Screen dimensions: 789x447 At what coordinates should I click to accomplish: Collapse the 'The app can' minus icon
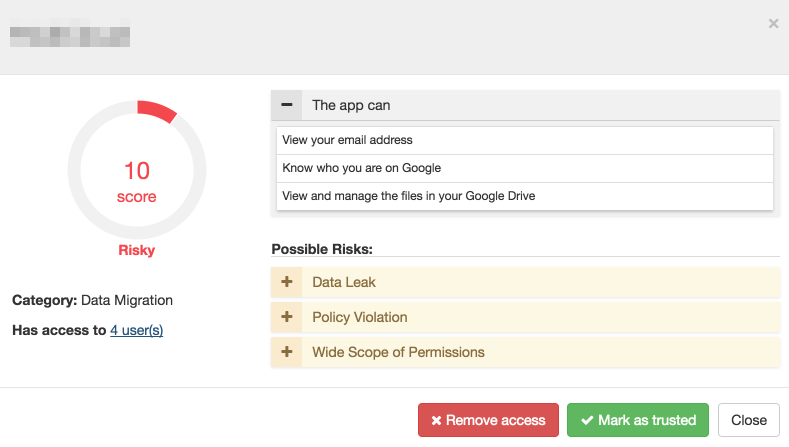(287, 105)
